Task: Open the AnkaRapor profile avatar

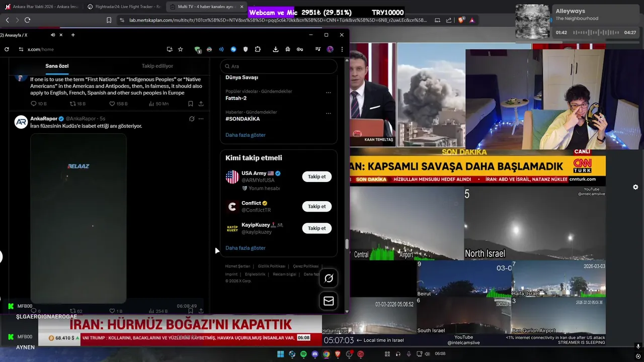Action: pos(21,122)
